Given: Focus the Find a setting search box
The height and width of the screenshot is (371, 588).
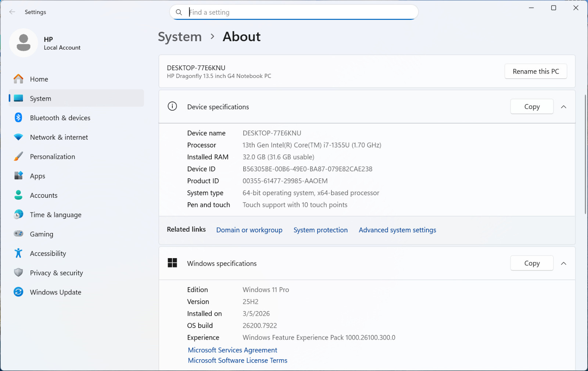Looking at the screenshot, I should click(x=294, y=12).
